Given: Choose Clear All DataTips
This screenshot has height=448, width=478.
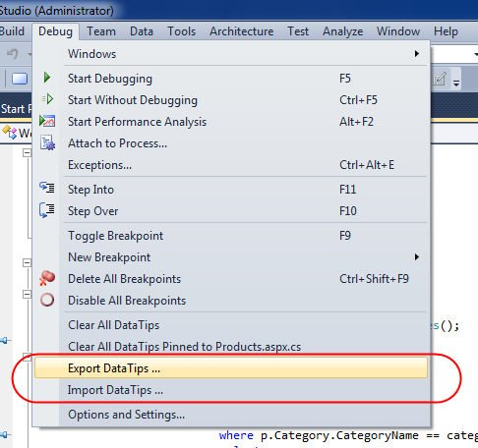Looking at the screenshot, I should point(231,325).
